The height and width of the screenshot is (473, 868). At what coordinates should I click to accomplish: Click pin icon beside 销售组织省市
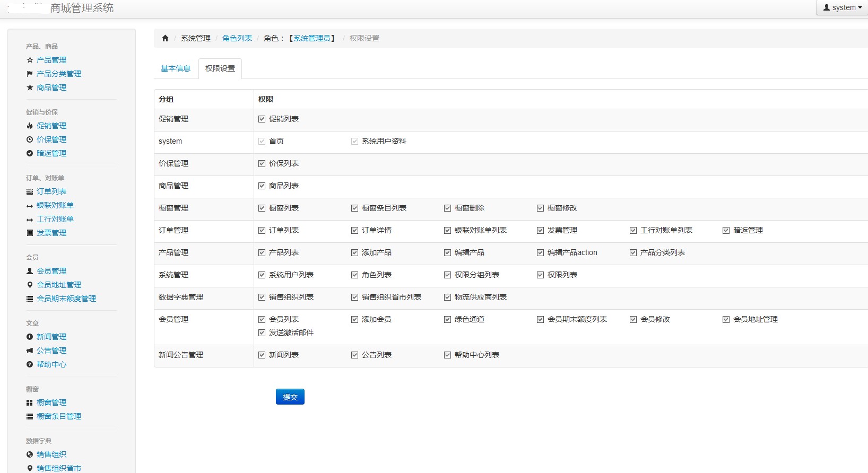tap(30, 468)
